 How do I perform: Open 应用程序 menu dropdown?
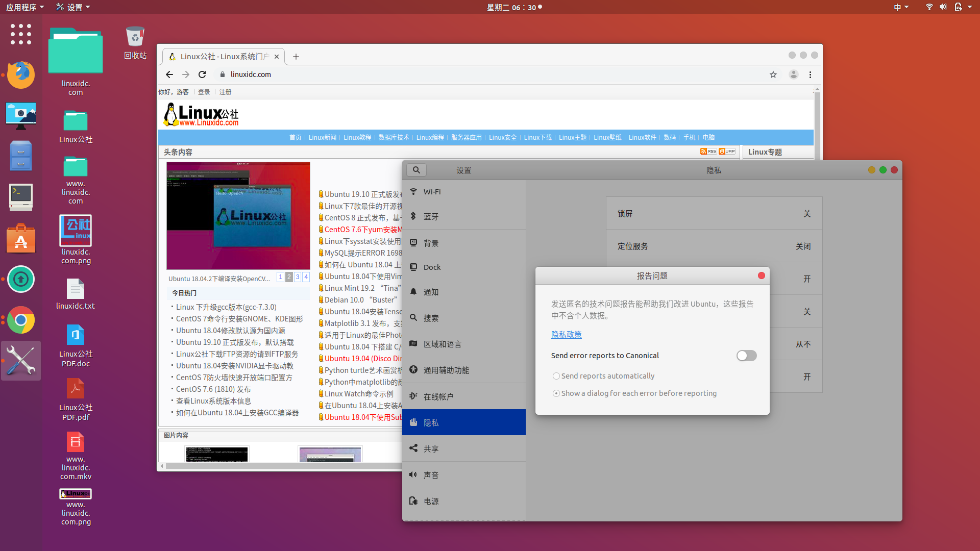[x=24, y=7]
